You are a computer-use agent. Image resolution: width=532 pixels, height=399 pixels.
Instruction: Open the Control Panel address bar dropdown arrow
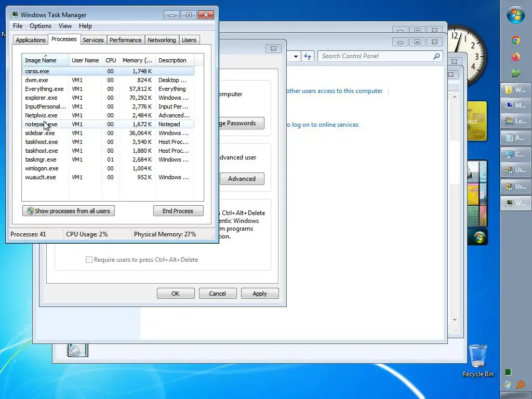[296, 56]
